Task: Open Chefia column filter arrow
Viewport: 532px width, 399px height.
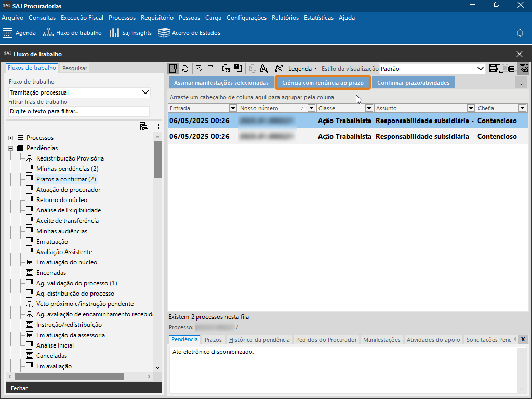Action: [522, 108]
